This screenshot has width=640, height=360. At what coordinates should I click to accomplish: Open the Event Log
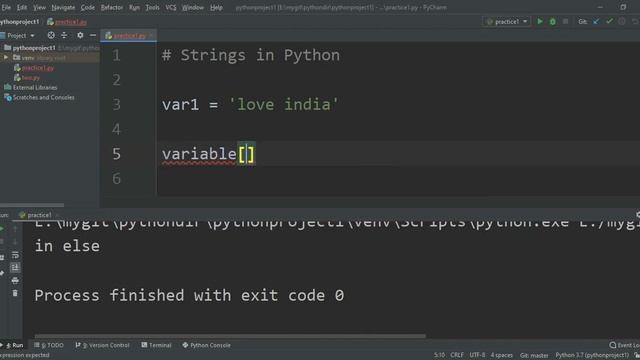(624, 345)
